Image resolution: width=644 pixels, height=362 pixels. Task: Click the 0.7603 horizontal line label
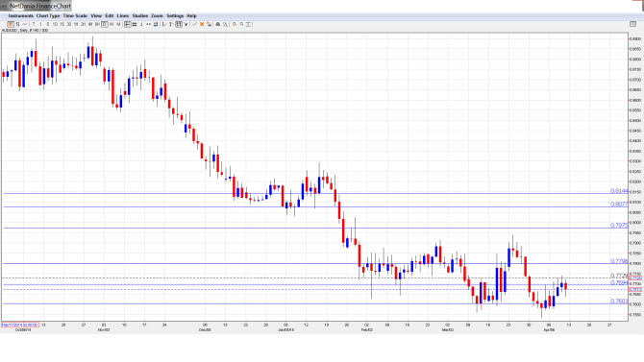[x=619, y=301]
